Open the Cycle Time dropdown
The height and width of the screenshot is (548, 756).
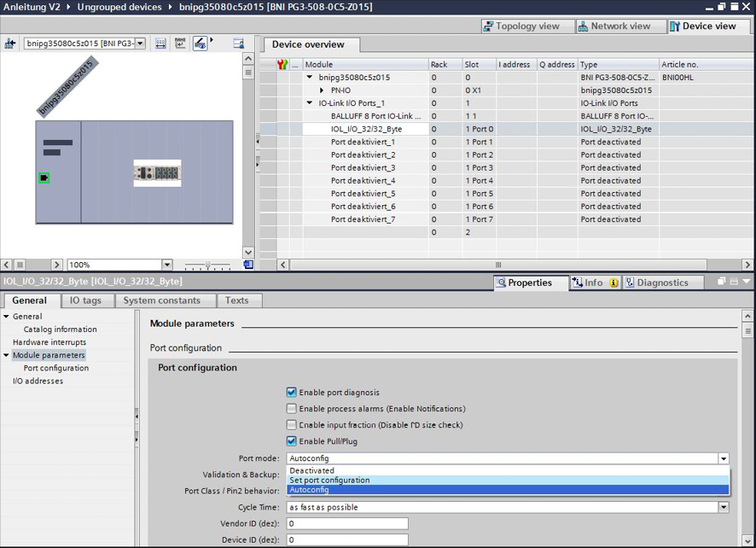coord(724,507)
